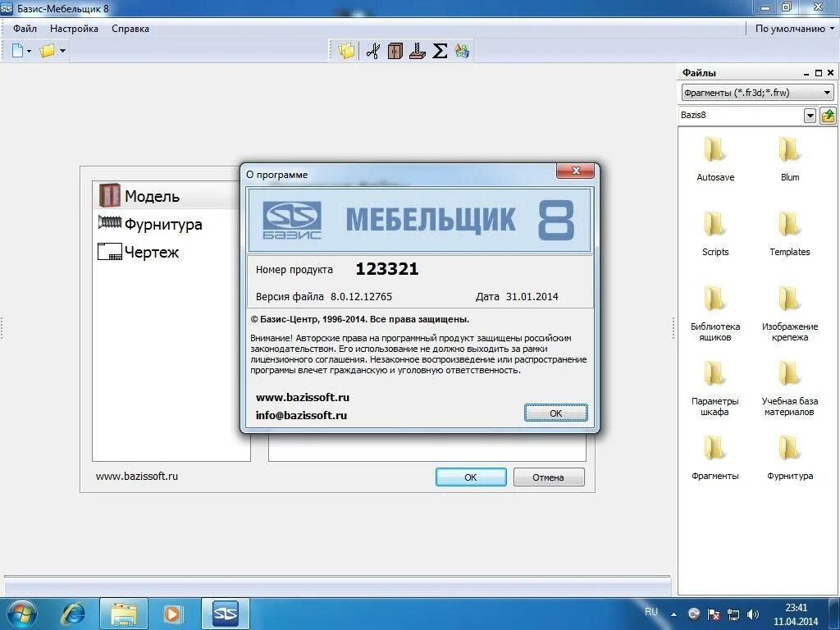Open the По умолчанию workspace dropdown
The width and height of the screenshot is (840, 630).
point(795,29)
